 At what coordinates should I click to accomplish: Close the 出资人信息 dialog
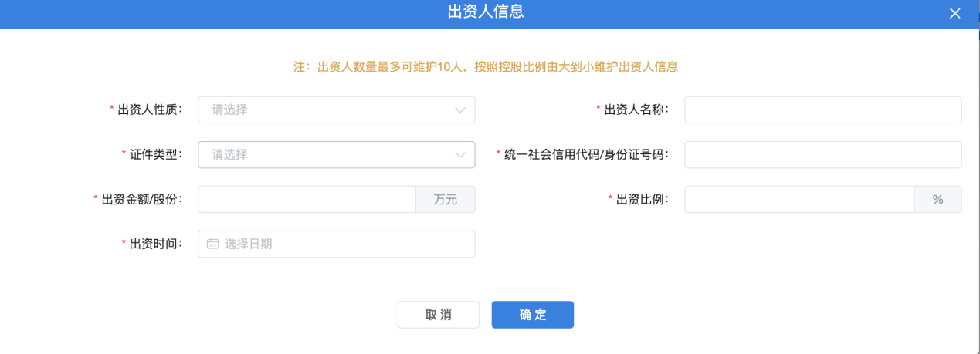pyautogui.click(x=955, y=13)
